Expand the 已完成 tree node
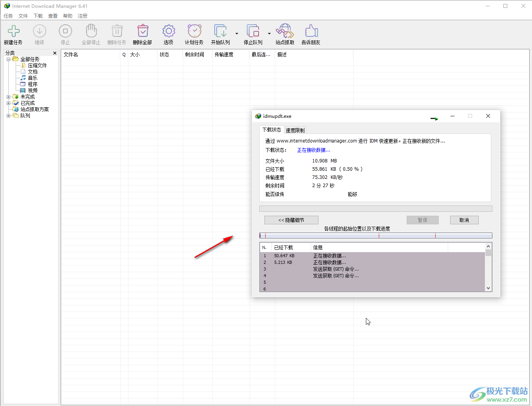The height and width of the screenshot is (406, 532). 9,103
